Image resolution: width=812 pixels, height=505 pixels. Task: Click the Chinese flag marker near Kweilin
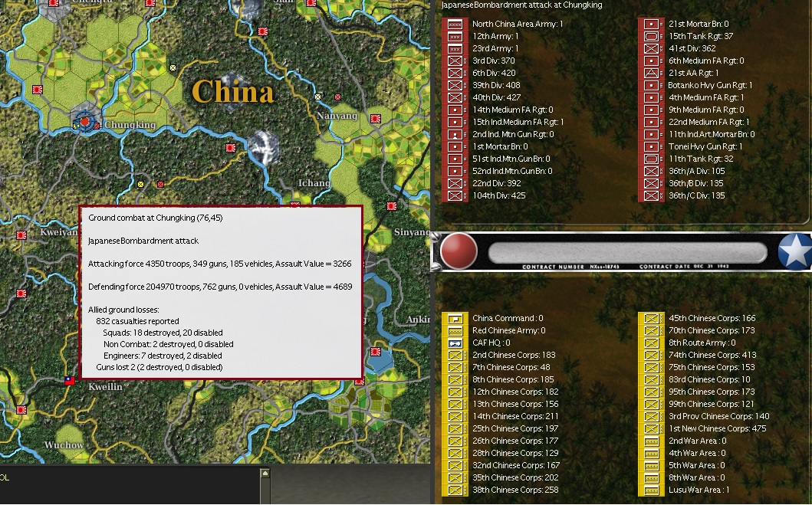point(70,381)
